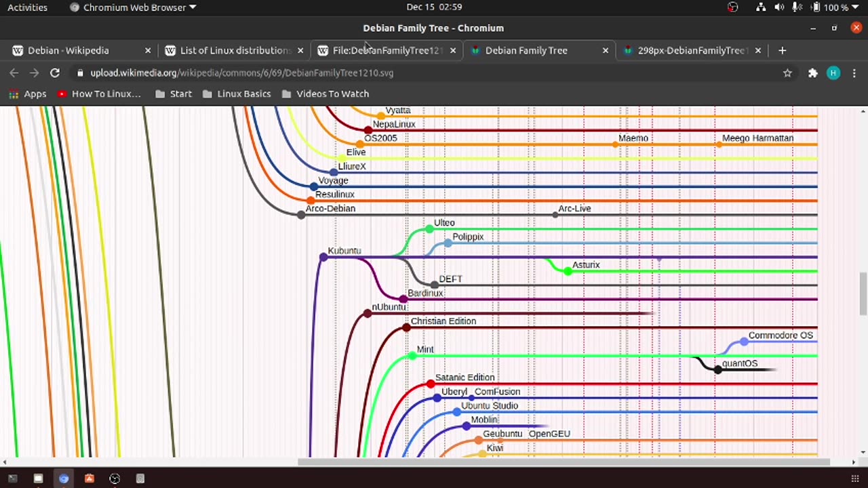The image size is (868, 488).
Task: Click the Asturix label
Action: coord(586,265)
